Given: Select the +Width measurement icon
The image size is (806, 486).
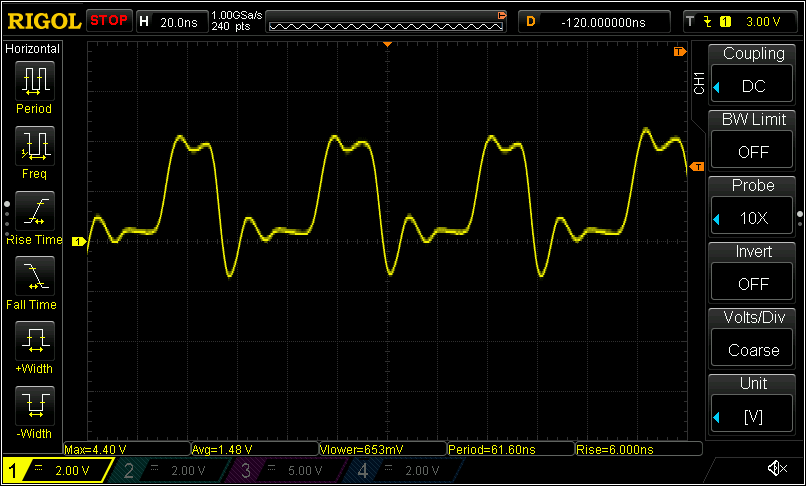Looking at the screenshot, I should 36,340.
